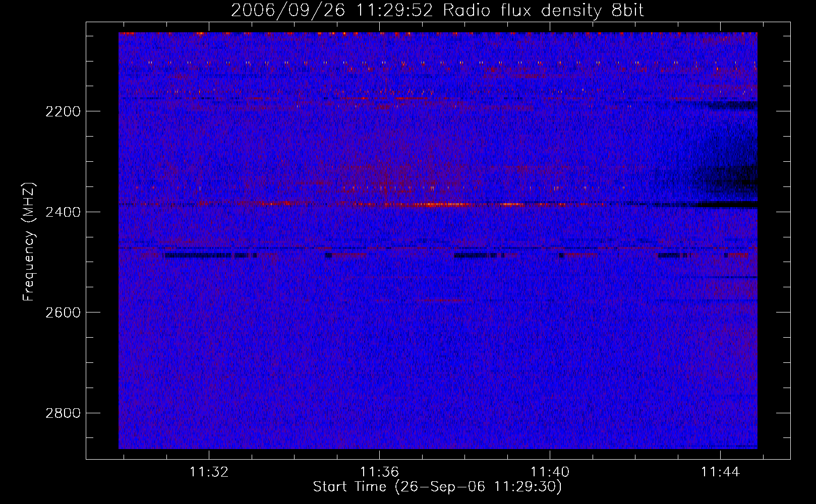The width and height of the screenshot is (816, 504).
Task: Click the 'Frequency (MHZ)' axis label
Action: tap(29, 242)
